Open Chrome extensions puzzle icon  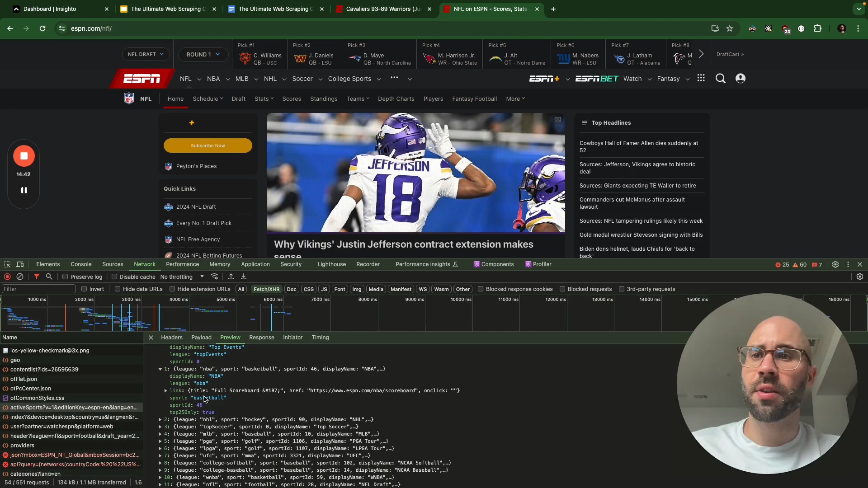[817, 28]
